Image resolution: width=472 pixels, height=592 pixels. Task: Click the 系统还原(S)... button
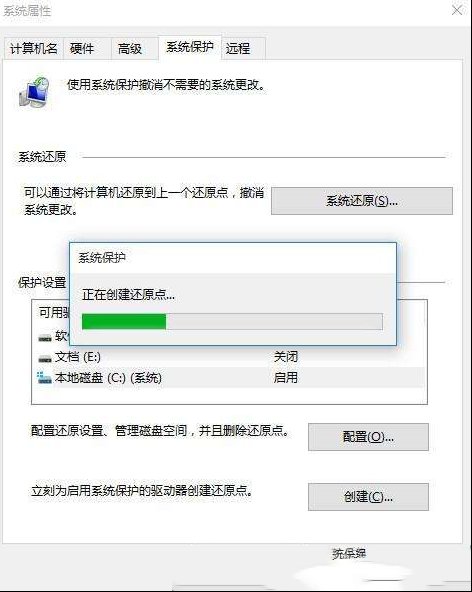(x=362, y=201)
